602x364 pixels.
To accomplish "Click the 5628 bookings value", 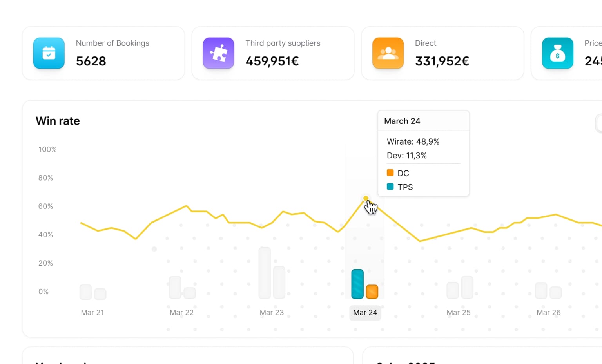I will tap(91, 61).
